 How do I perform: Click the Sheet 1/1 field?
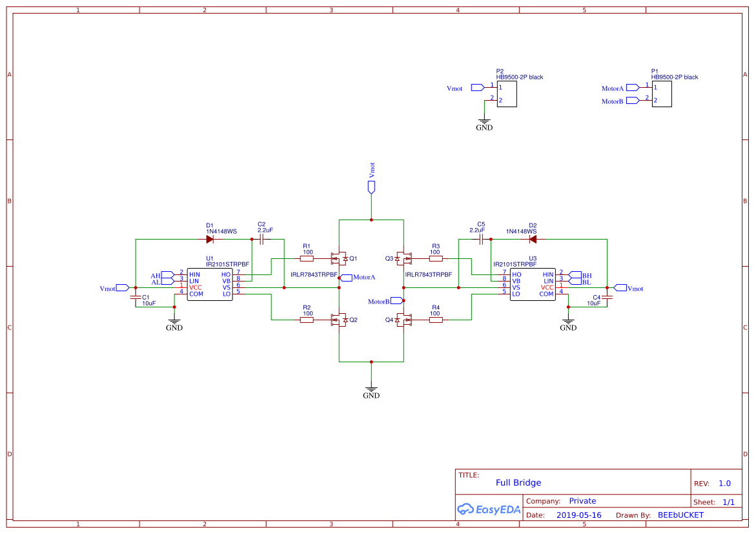pyautogui.click(x=715, y=502)
